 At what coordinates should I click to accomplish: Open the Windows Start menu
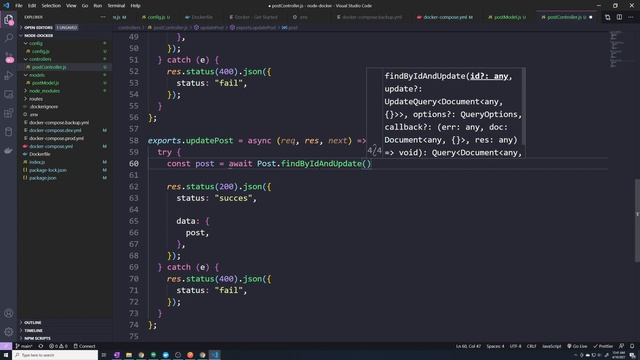6,355
